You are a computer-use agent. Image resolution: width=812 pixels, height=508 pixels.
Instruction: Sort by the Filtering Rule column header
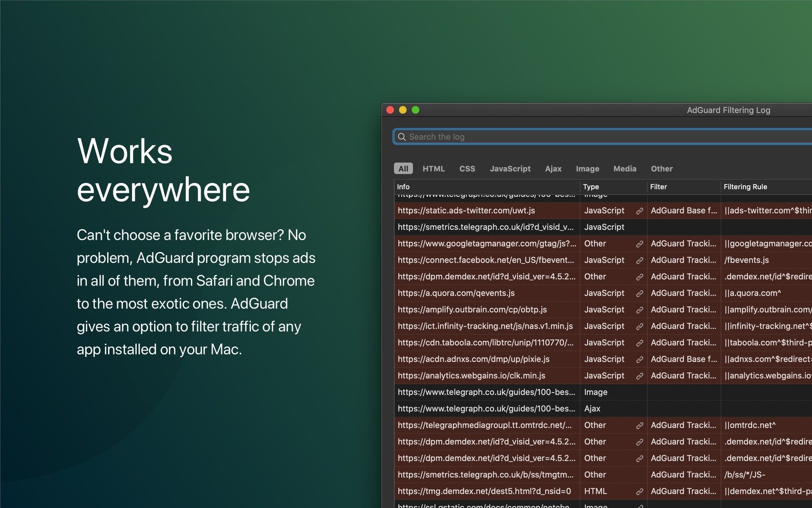coord(745,187)
